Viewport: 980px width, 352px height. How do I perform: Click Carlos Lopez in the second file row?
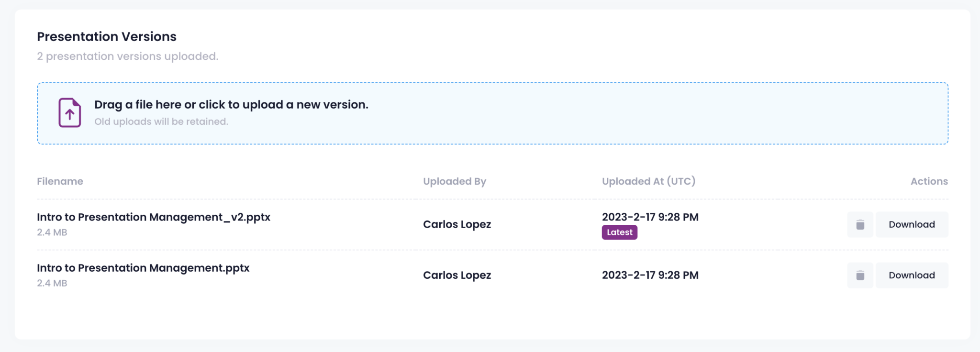[457, 275]
